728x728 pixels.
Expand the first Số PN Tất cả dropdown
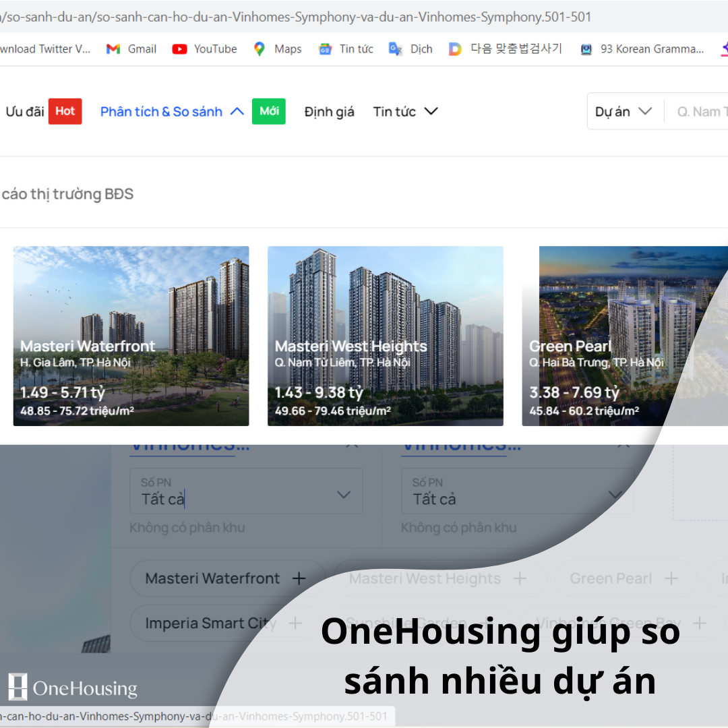[x=246, y=491]
